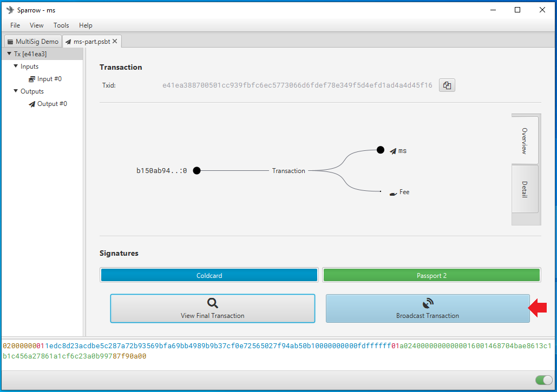Click the b150ab94..:0 input label

[x=162, y=171]
